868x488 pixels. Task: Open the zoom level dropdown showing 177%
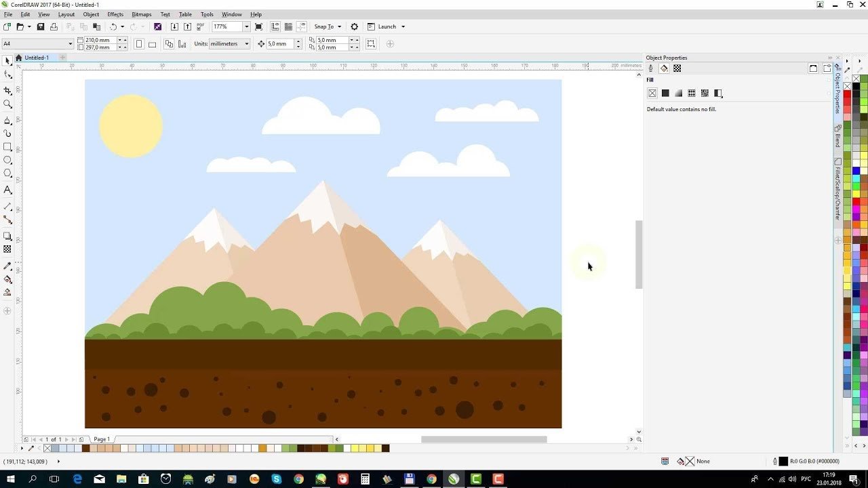coord(246,26)
